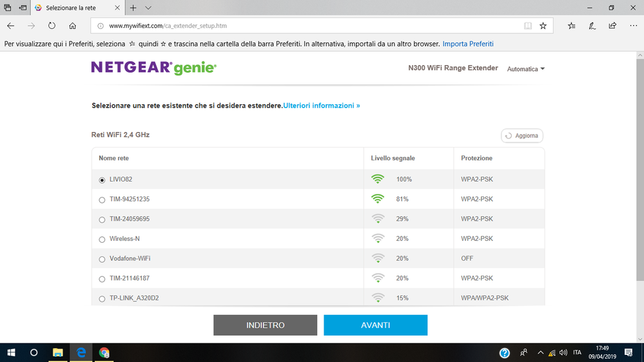Select the Vodafone-WiFi network radio button
The width and height of the screenshot is (644, 362).
tap(102, 259)
